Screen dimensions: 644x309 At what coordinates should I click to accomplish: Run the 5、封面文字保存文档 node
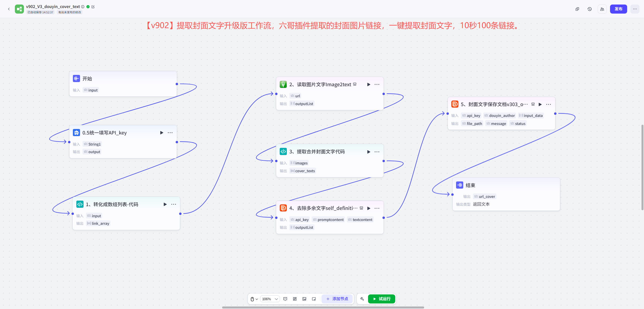click(x=540, y=104)
